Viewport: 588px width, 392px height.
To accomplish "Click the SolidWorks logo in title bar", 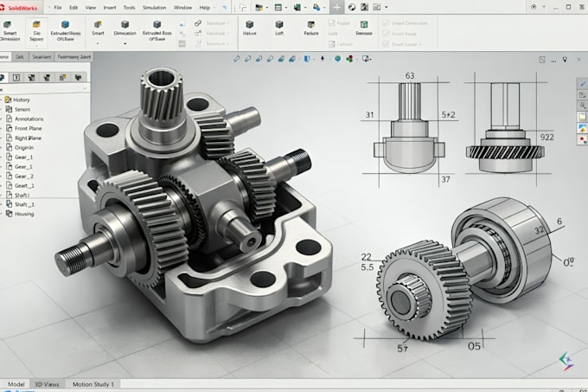I will 19,8.
